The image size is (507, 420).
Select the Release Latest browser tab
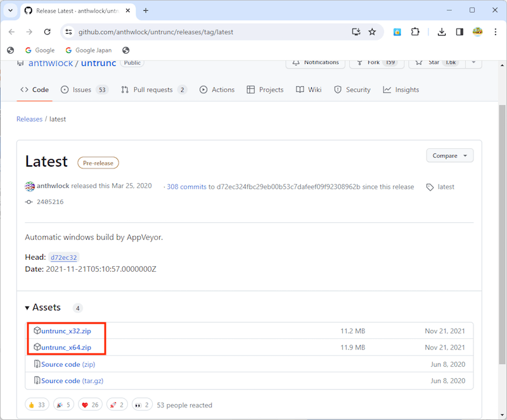(x=78, y=11)
